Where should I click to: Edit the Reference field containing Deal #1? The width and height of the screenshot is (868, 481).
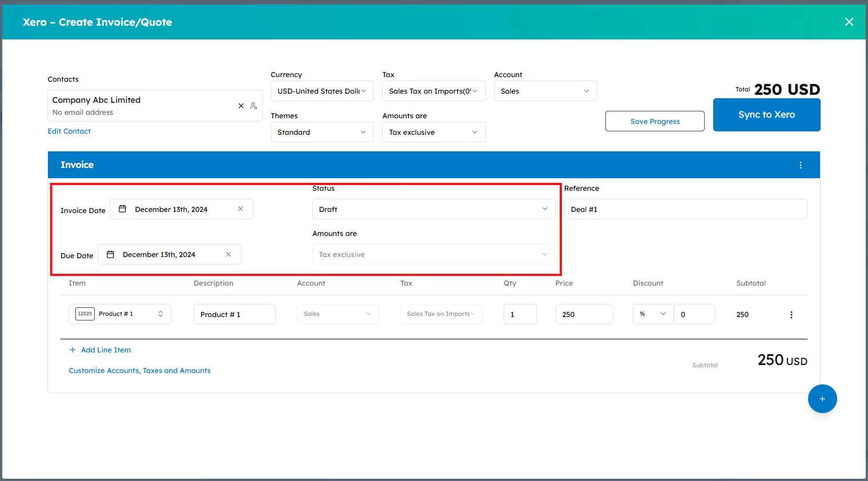685,209
